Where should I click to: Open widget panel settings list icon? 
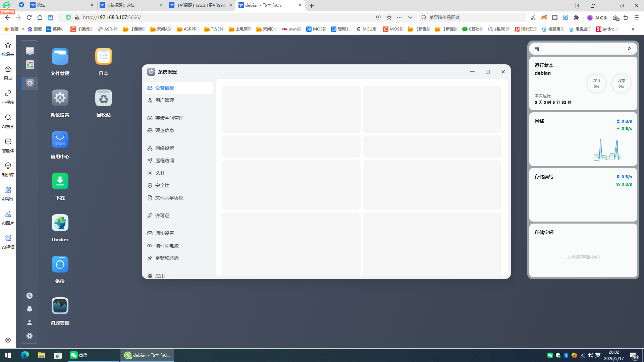click(537, 49)
